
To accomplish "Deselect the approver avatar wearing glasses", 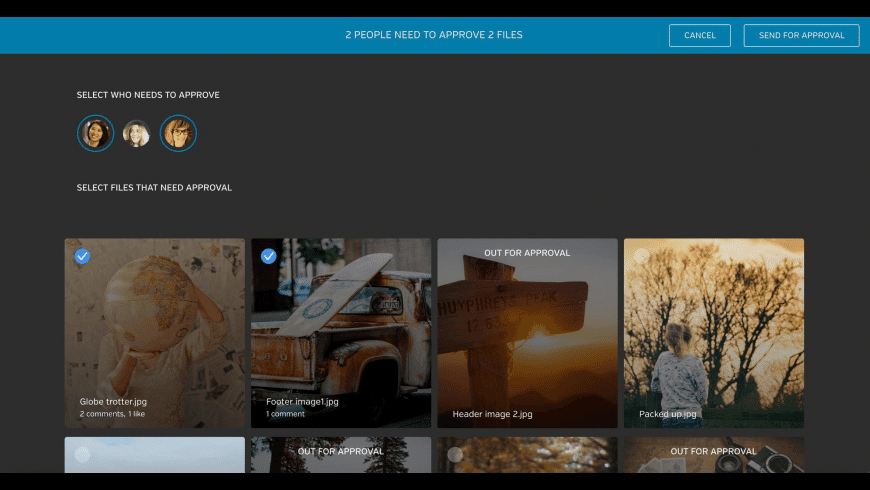I will pyautogui.click(x=178, y=133).
